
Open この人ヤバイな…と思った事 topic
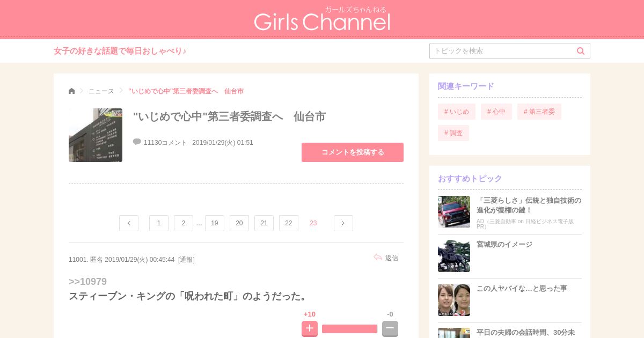tap(522, 288)
